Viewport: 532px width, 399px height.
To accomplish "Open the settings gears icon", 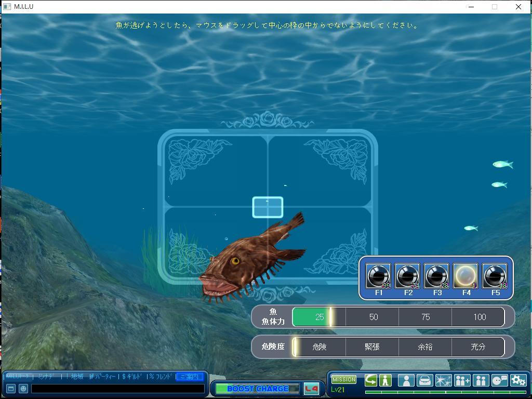I will [518, 380].
